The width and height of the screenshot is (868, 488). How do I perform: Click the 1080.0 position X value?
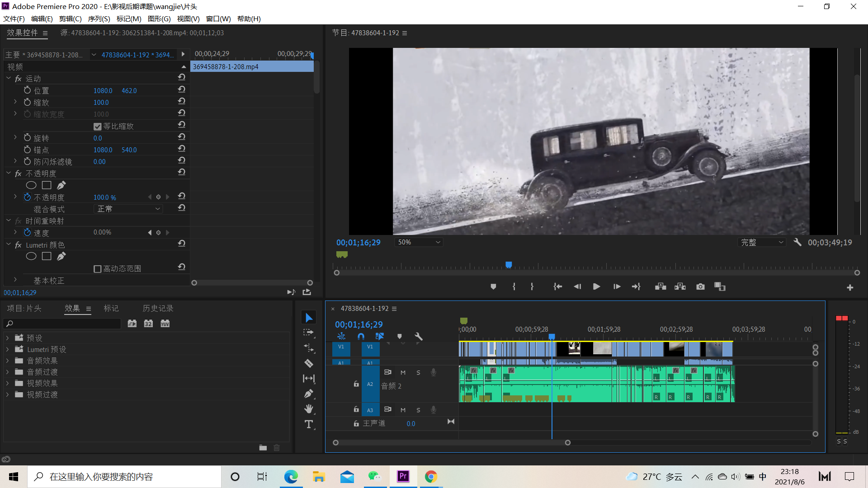pyautogui.click(x=103, y=91)
